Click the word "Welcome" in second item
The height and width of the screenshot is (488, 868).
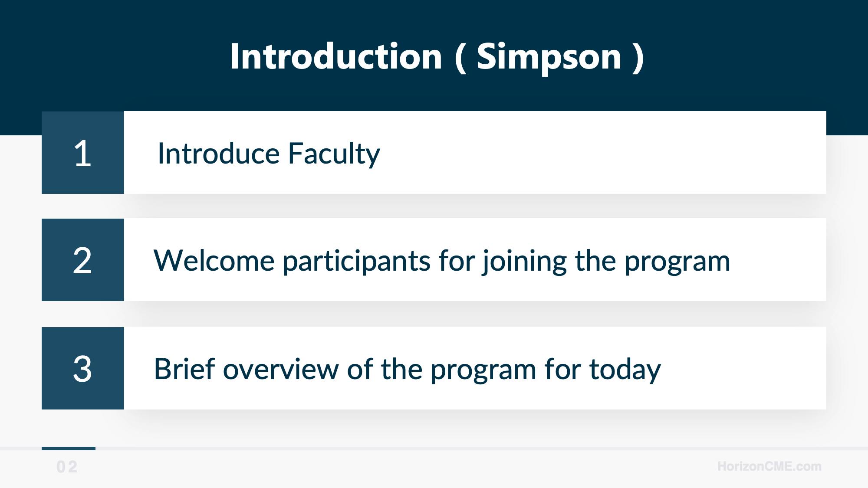pyautogui.click(x=214, y=261)
